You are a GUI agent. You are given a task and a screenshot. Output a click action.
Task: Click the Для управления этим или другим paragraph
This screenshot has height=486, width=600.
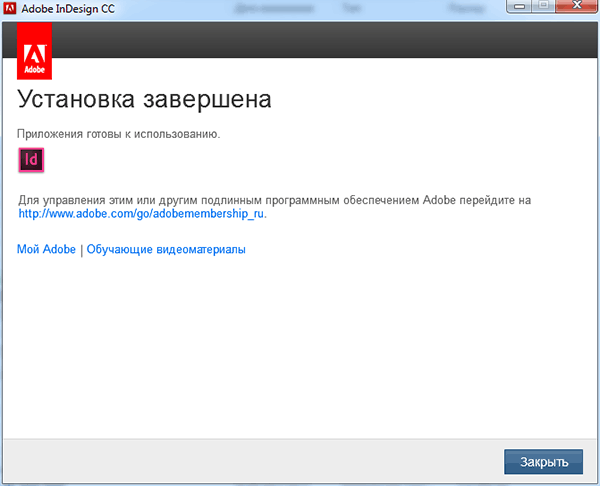pyautogui.click(x=275, y=207)
